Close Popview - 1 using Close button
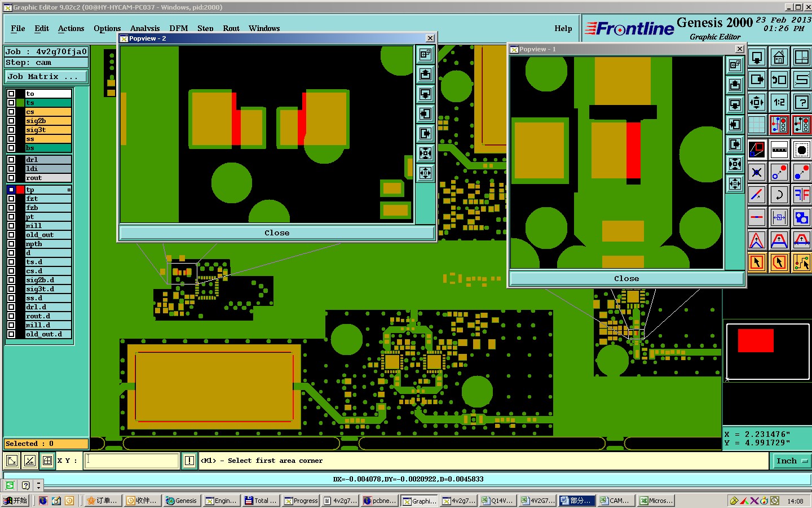Screen dimensions: 812x508 pyautogui.click(x=626, y=278)
